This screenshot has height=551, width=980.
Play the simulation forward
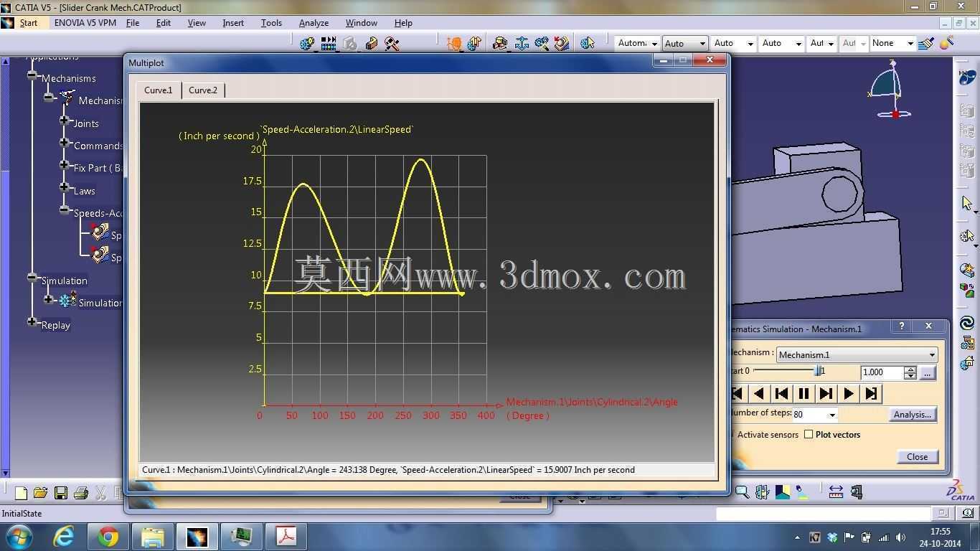click(848, 393)
